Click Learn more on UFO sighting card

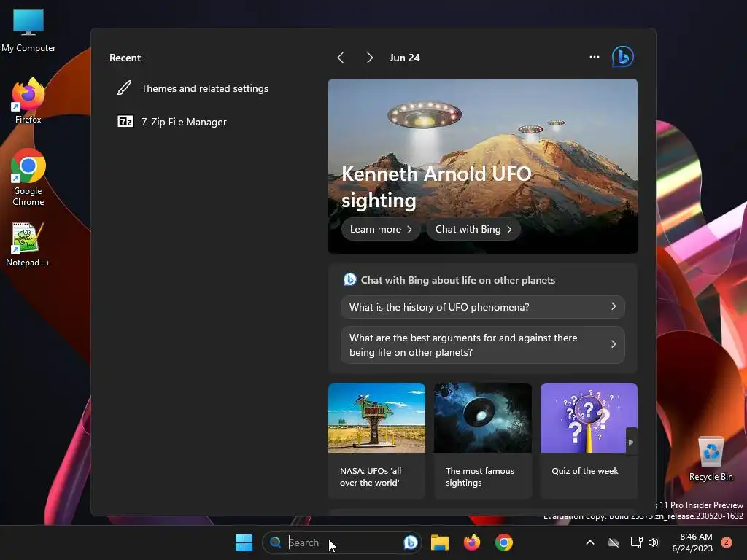(x=381, y=229)
